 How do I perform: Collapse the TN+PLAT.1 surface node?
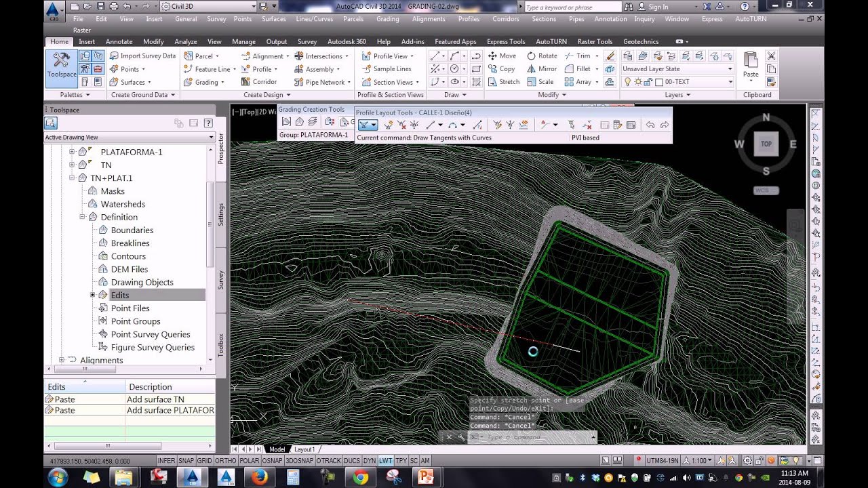coord(72,178)
